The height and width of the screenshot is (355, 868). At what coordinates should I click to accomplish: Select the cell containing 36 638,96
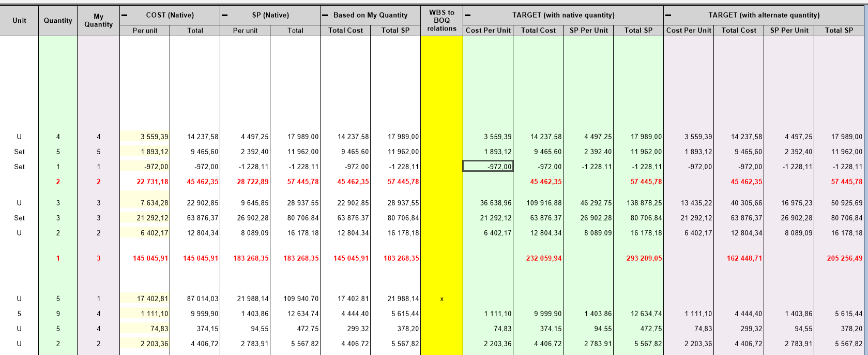point(488,203)
